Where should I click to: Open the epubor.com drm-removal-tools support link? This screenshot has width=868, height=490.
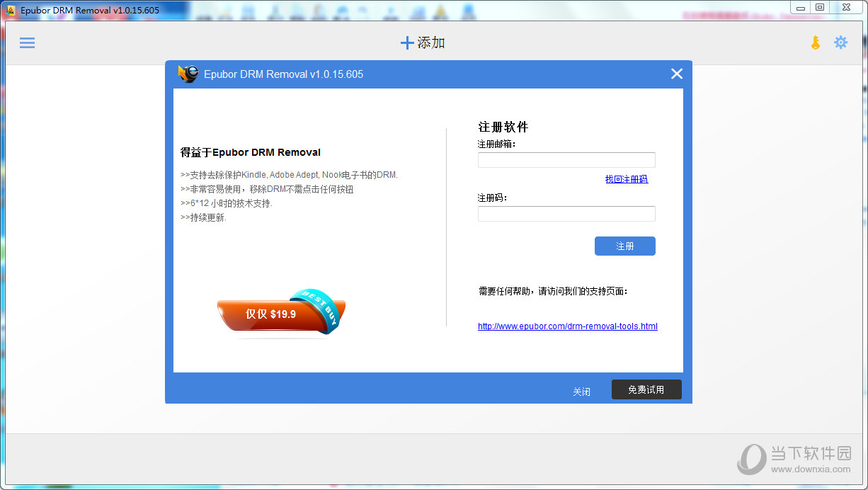[x=568, y=326]
